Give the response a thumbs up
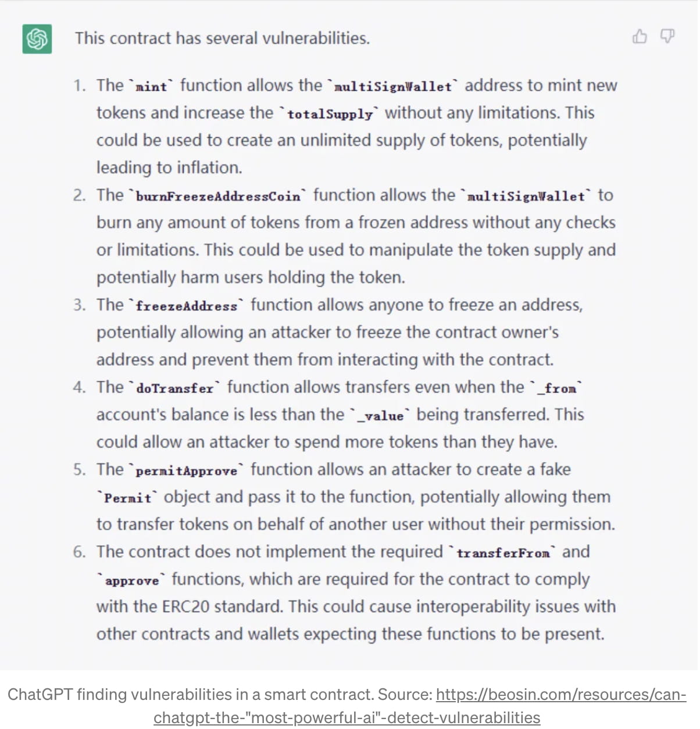The image size is (700, 729). click(x=640, y=37)
